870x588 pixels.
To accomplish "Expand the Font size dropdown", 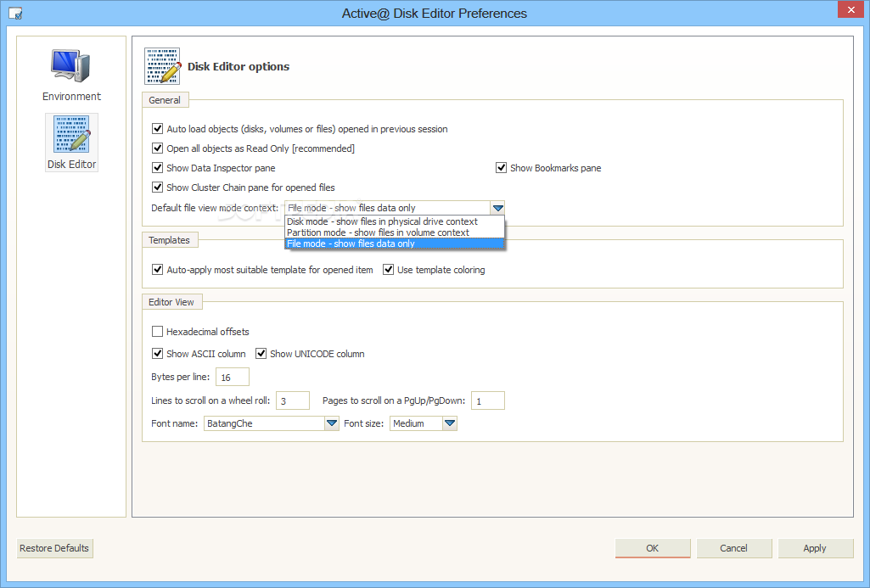I will (450, 423).
